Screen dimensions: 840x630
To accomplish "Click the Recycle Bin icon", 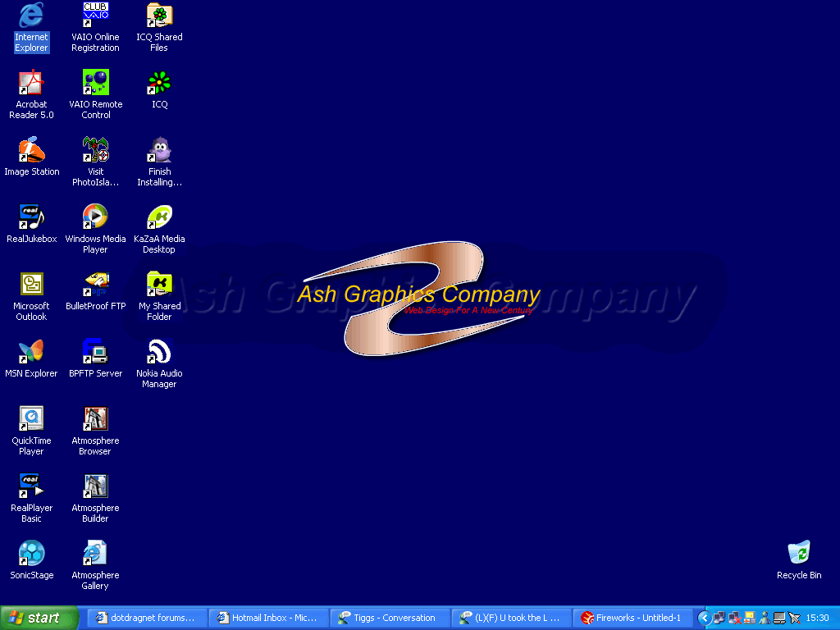I will [798, 554].
